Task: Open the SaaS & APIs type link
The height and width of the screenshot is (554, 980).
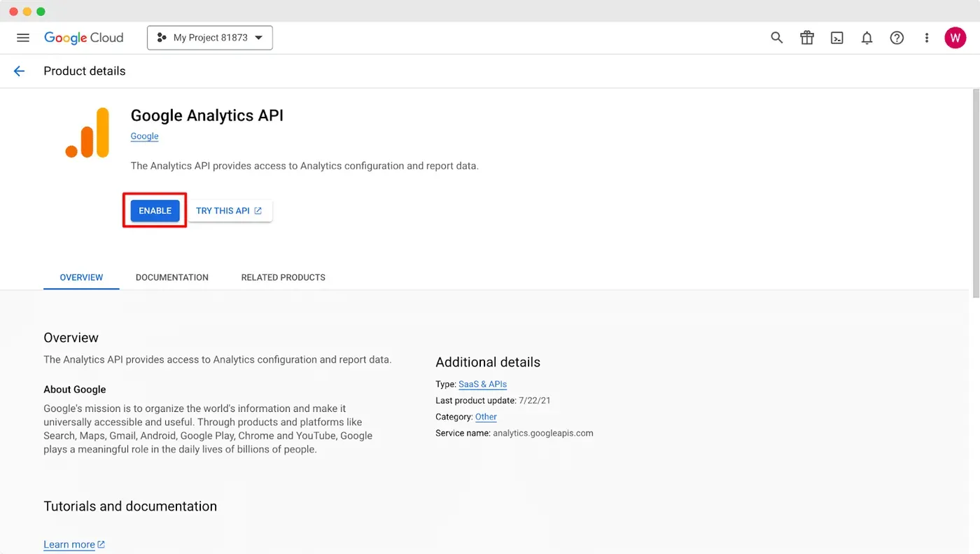Action: (x=482, y=384)
